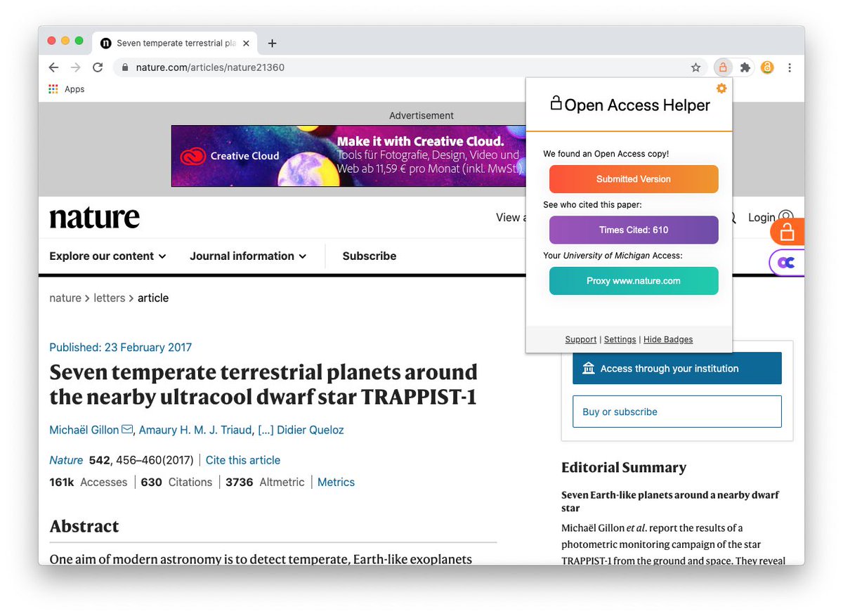Expand the Journal information menu

(248, 256)
